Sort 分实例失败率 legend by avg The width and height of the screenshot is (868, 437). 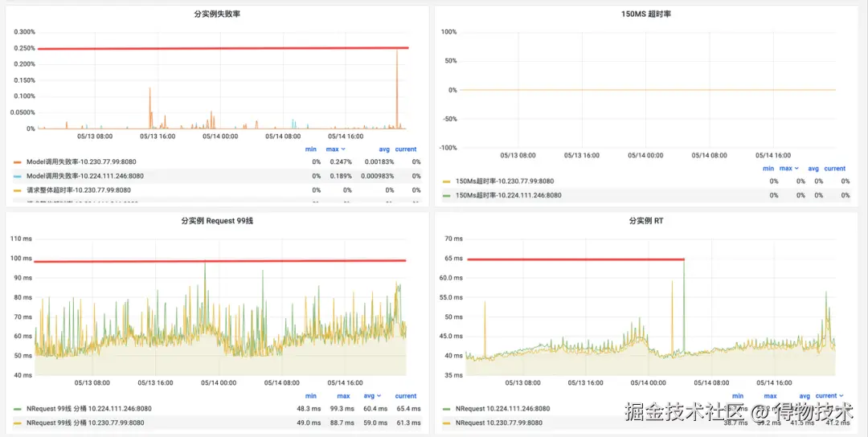coord(384,149)
